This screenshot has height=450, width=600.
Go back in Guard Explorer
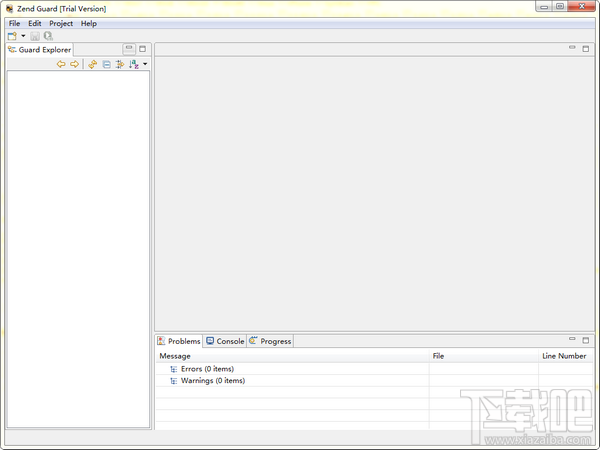(x=61, y=64)
